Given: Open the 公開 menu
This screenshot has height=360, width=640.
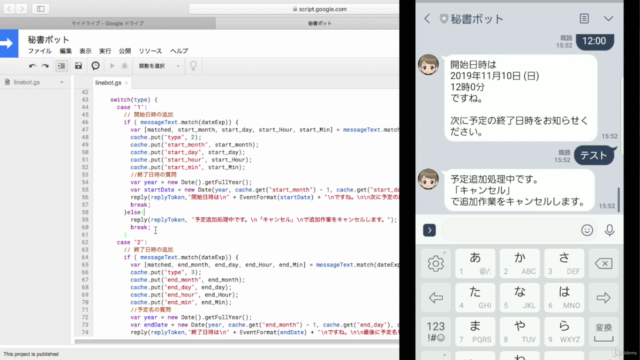Looking at the screenshot, I should point(124,51).
